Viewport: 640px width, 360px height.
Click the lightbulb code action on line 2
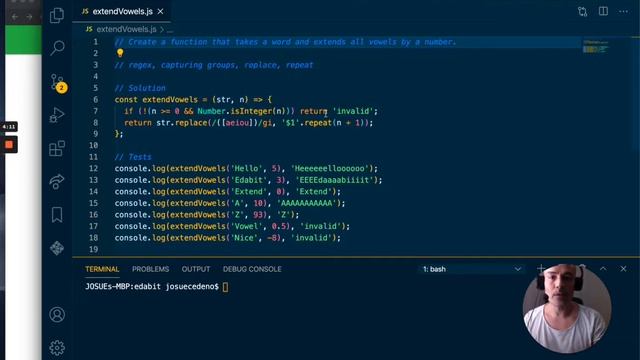click(120, 53)
